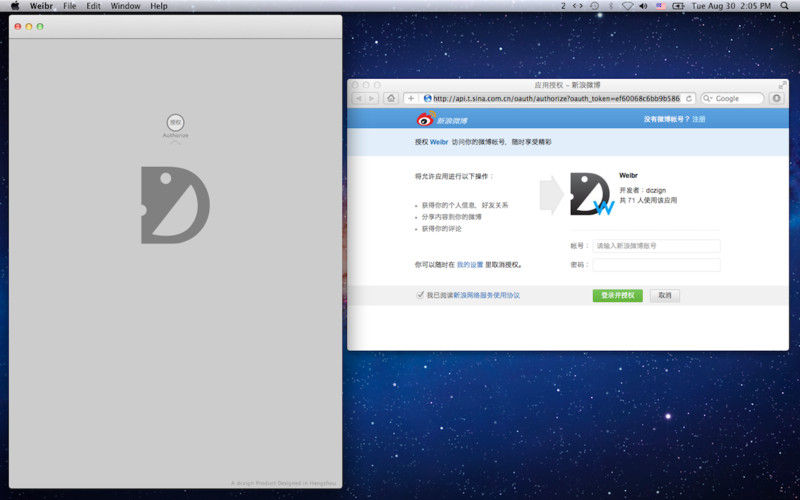Click the Google search field in Safari
Viewport: 800px width, 500px height.
[732, 98]
